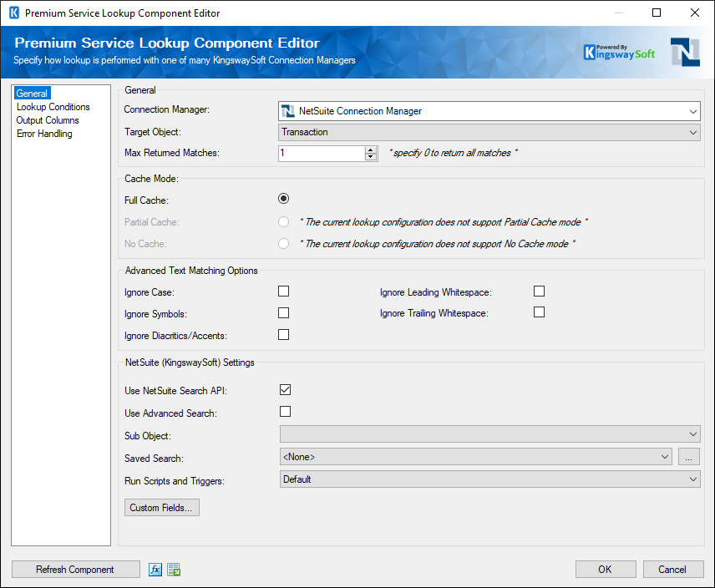Screen dimensions: 715x588
Task: Switch to the Output Columns page
Action: coord(48,120)
